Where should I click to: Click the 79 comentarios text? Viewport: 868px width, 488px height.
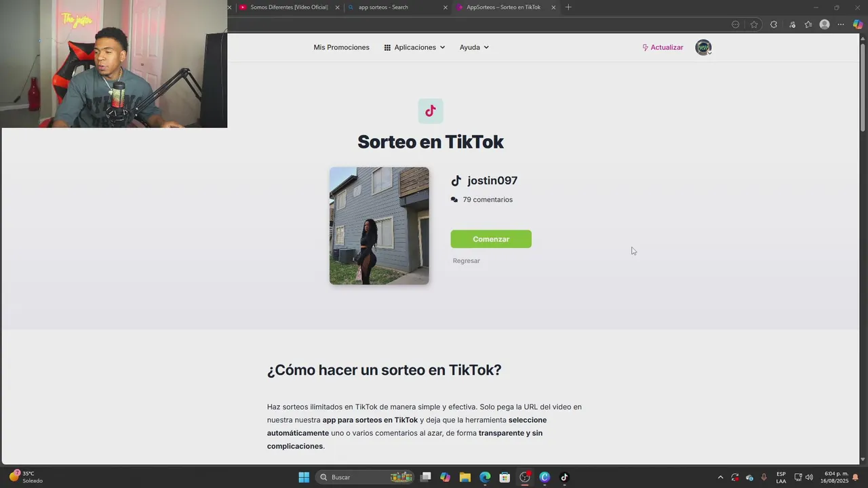tap(488, 200)
